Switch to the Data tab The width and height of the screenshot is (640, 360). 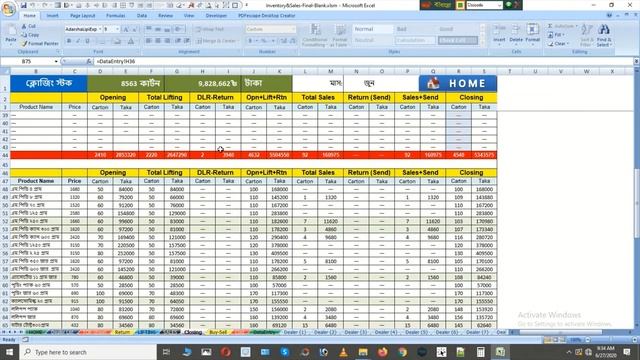coord(142,16)
